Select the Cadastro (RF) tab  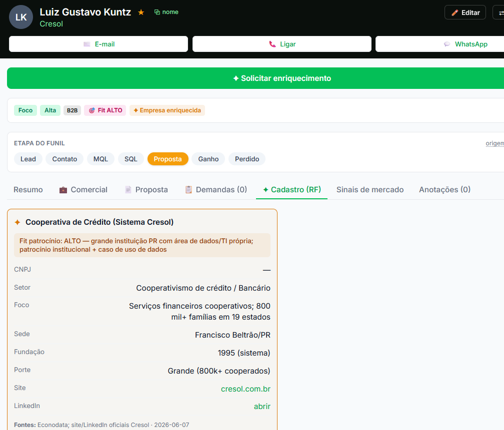[292, 189]
